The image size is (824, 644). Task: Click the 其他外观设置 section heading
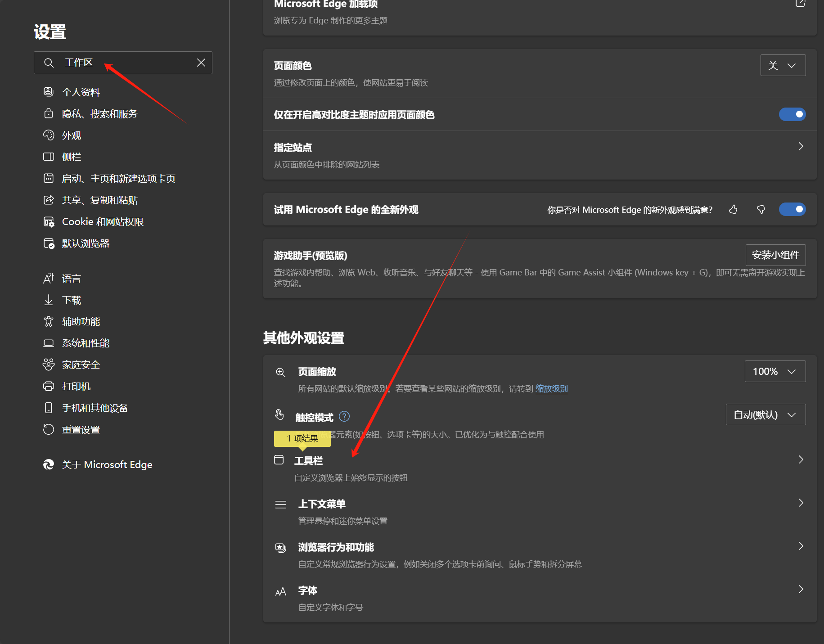(x=304, y=338)
